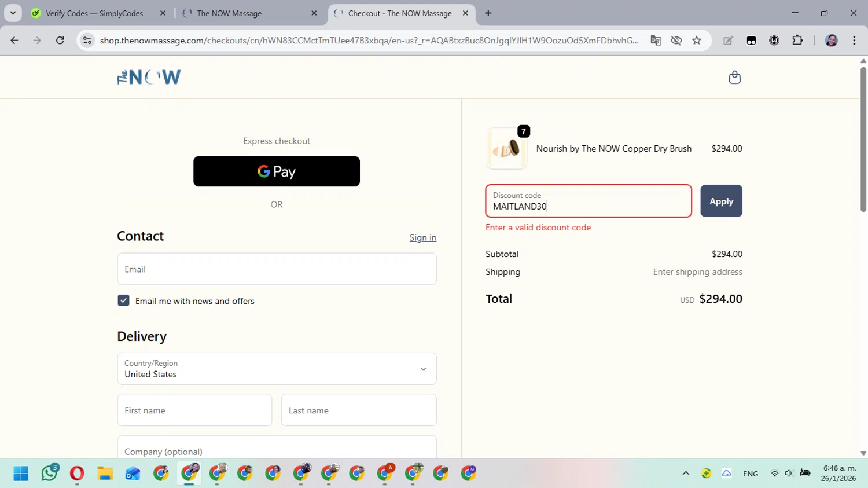Click the pencil edit extension icon

pos(728,41)
